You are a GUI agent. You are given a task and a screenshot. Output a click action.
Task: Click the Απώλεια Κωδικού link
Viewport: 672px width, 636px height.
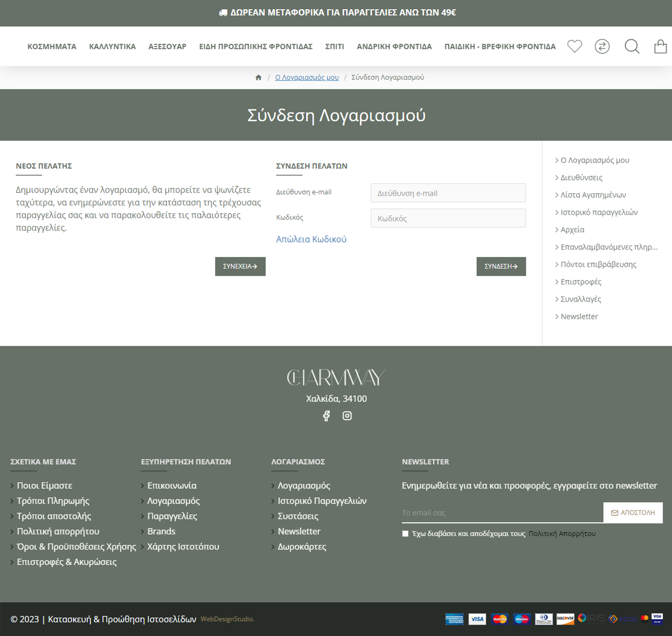311,239
